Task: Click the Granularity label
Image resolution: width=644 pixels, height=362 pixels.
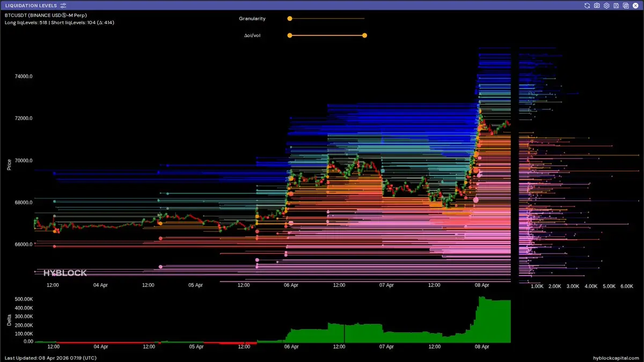Action: pos(252,18)
